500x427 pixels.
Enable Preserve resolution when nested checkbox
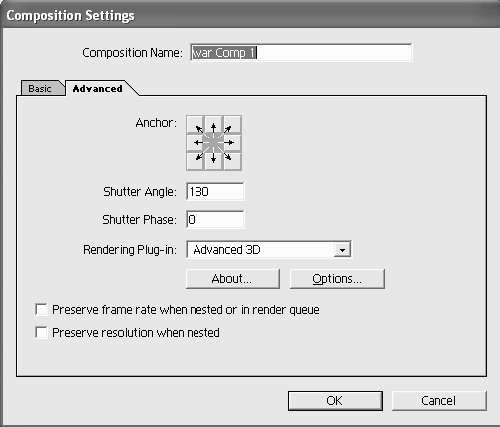(41, 333)
